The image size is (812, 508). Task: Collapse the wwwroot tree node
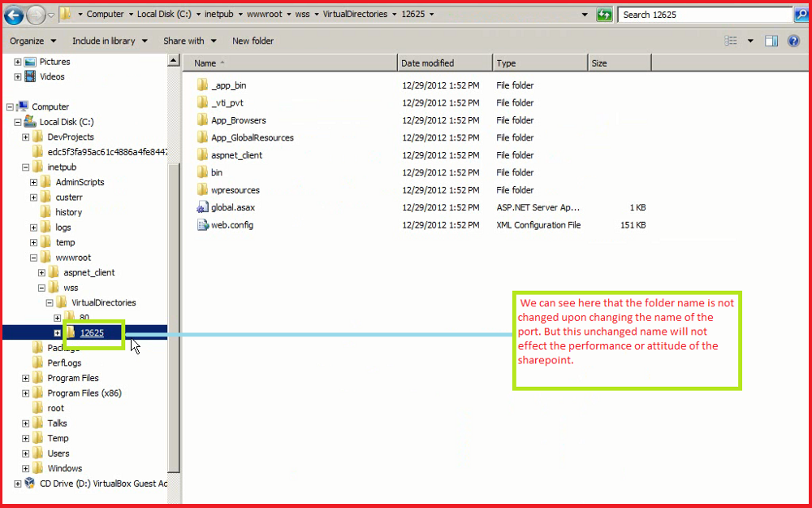tap(32, 257)
